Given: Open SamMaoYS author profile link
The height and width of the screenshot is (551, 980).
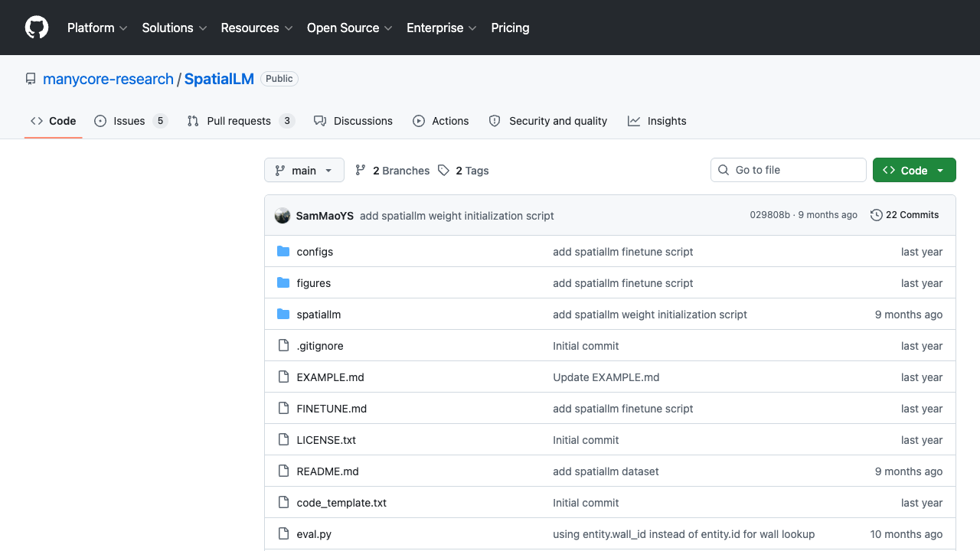Looking at the screenshot, I should pyautogui.click(x=325, y=216).
